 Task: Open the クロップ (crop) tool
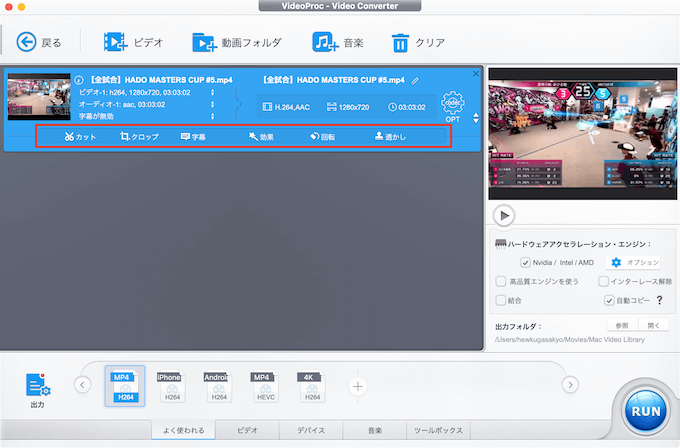(x=139, y=137)
